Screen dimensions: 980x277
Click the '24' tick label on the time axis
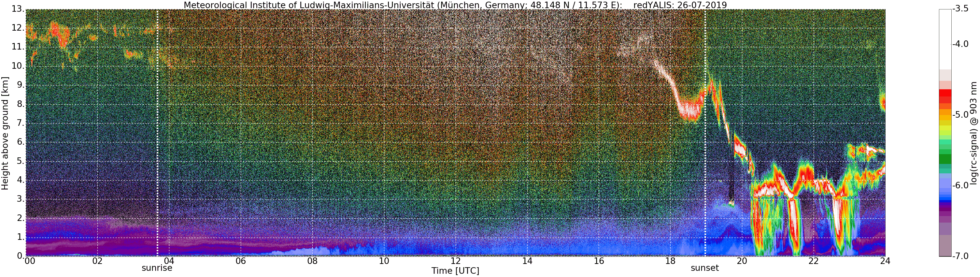pos(885,261)
